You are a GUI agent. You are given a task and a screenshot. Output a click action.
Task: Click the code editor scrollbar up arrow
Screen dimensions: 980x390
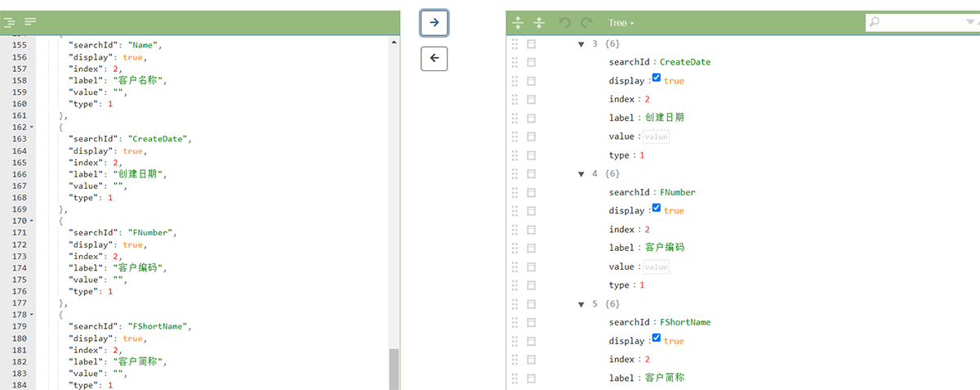tap(394, 41)
